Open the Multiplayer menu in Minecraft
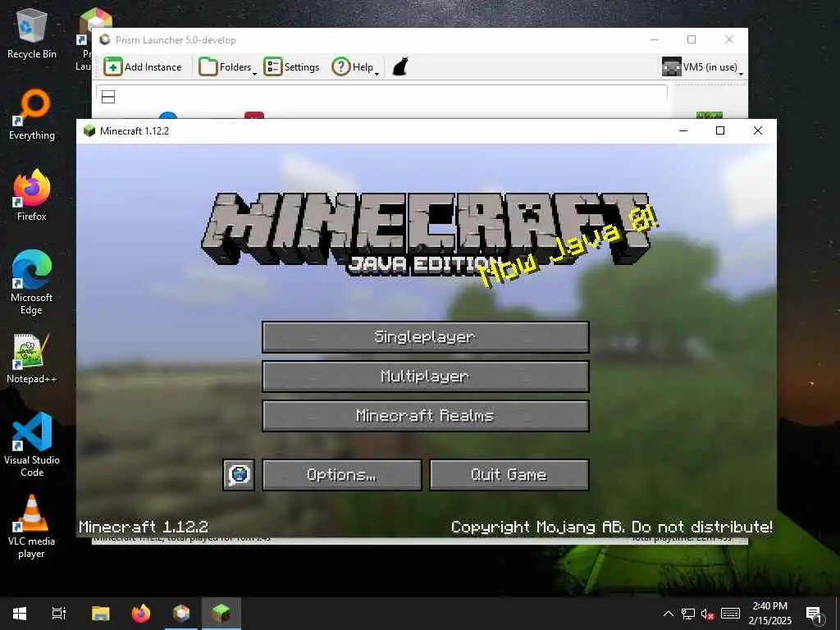This screenshot has width=840, height=630. [x=426, y=376]
